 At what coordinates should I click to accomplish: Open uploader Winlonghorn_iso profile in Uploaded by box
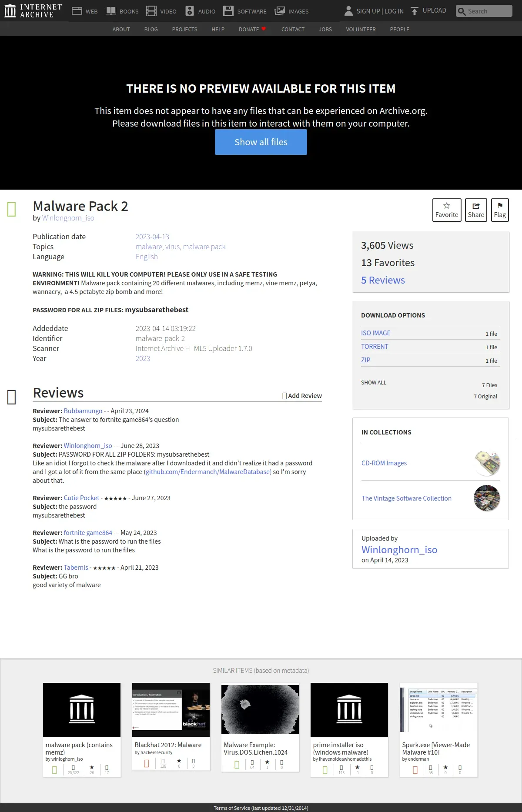click(x=399, y=550)
